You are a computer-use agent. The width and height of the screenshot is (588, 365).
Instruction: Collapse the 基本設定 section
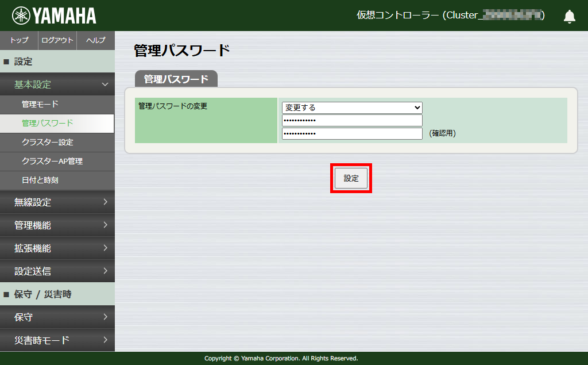(x=57, y=84)
